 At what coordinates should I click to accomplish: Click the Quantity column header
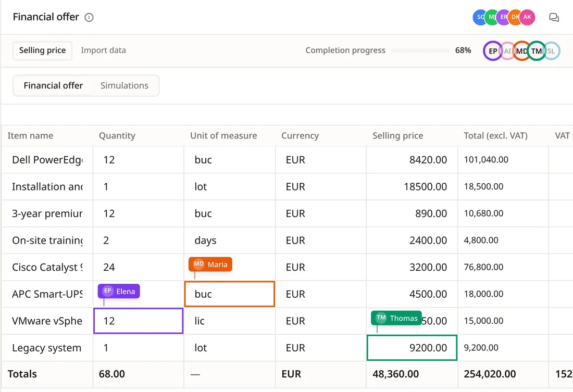(x=117, y=135)
